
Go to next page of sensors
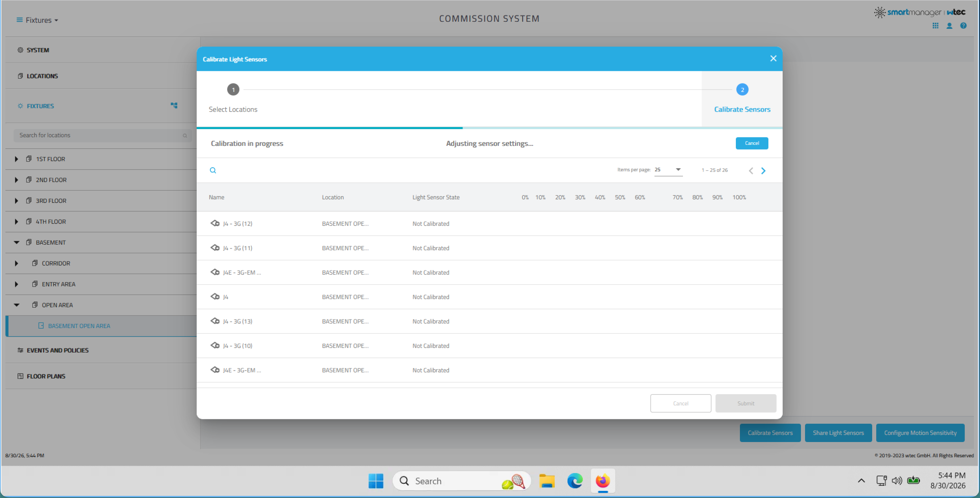coord(763,171)
